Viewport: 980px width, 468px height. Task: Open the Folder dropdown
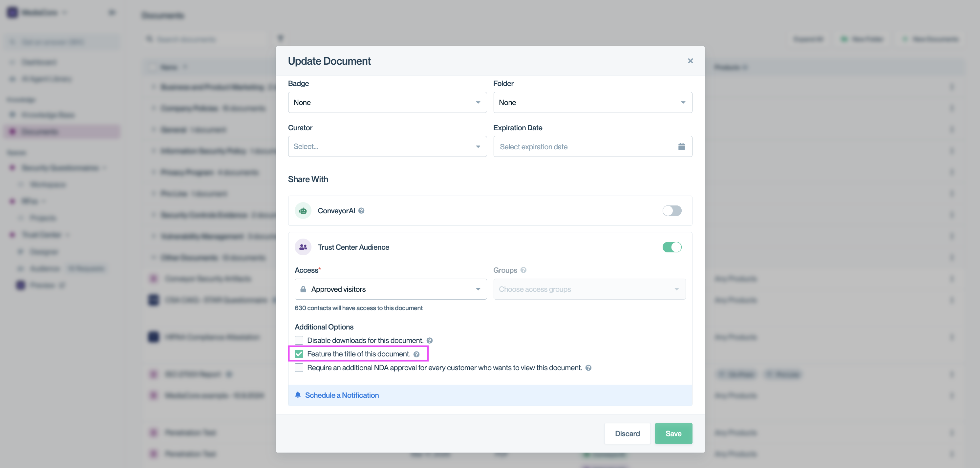tap(592, 102)
